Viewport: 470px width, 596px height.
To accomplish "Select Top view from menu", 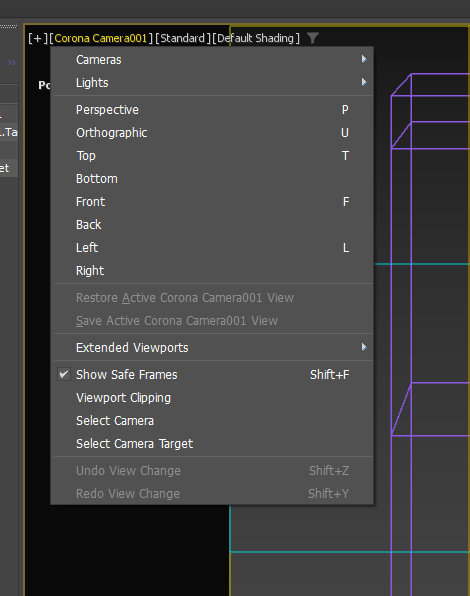I will (x=213, y=156).
